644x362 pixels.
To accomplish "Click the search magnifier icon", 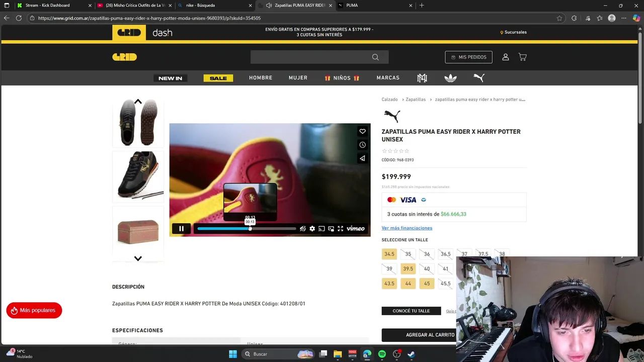I will point(375,57).
